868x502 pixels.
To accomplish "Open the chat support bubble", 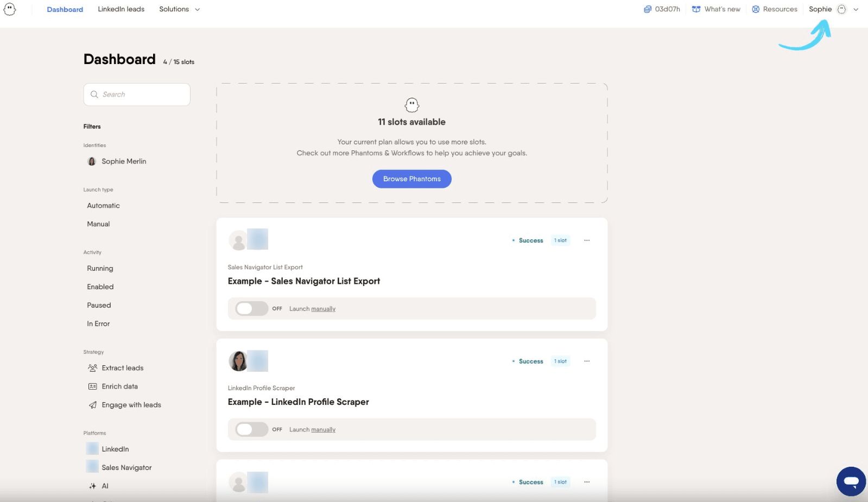I will pyautogui.click(x=851, y=481).
